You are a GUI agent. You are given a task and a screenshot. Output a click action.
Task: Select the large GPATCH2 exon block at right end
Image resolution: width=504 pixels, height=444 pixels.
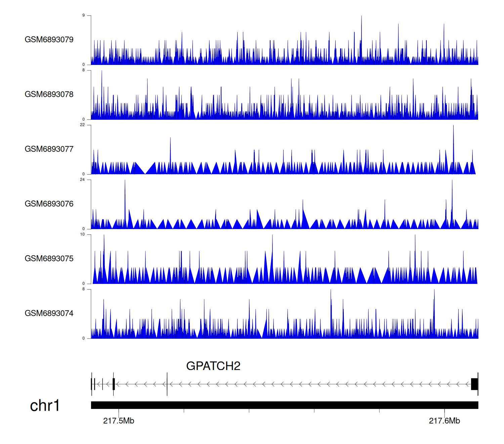click(x=474, y=384)
